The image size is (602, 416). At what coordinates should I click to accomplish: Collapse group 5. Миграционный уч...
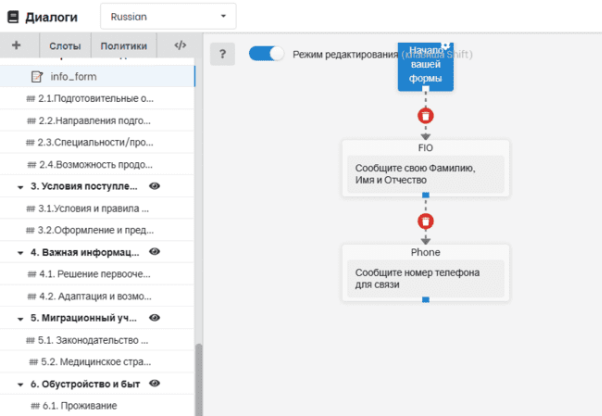click(x=20, y=319)
